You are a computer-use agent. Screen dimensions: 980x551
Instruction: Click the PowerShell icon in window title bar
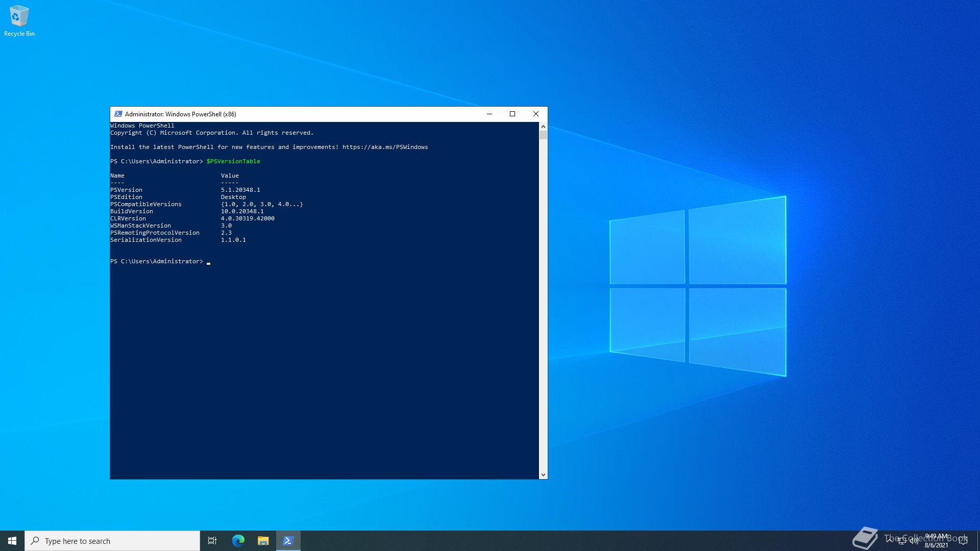pos(118,114)
